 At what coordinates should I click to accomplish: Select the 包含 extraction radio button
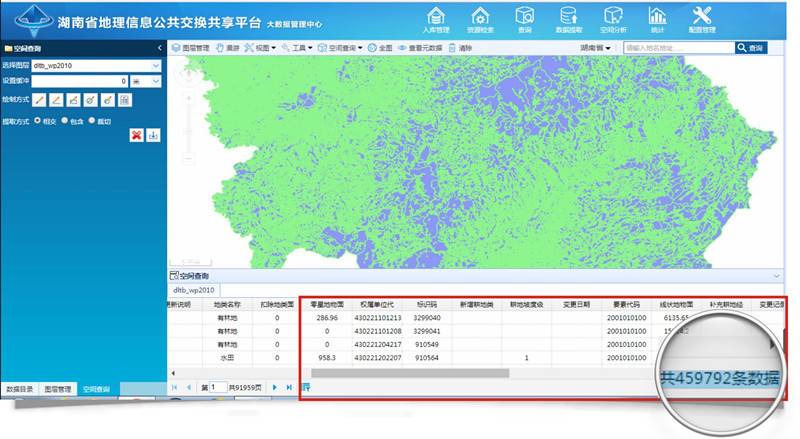click(65, 120)
